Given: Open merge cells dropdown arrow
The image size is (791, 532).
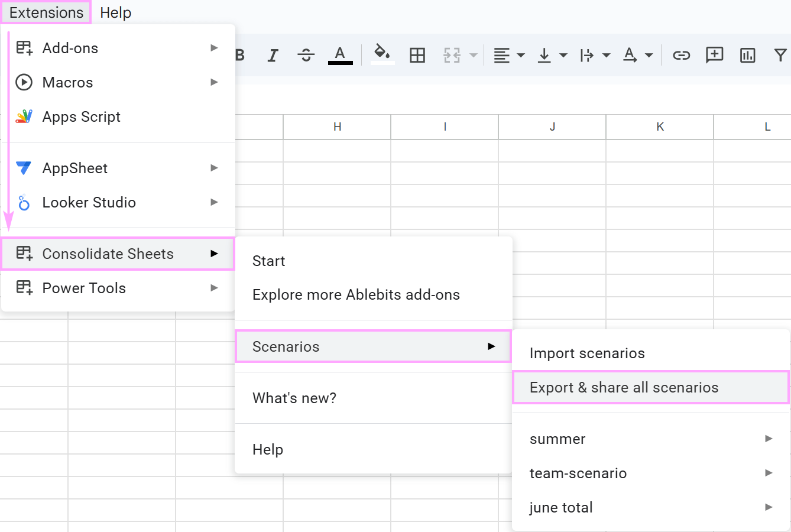Looking at the screenshot, I should tap(474, 56).
